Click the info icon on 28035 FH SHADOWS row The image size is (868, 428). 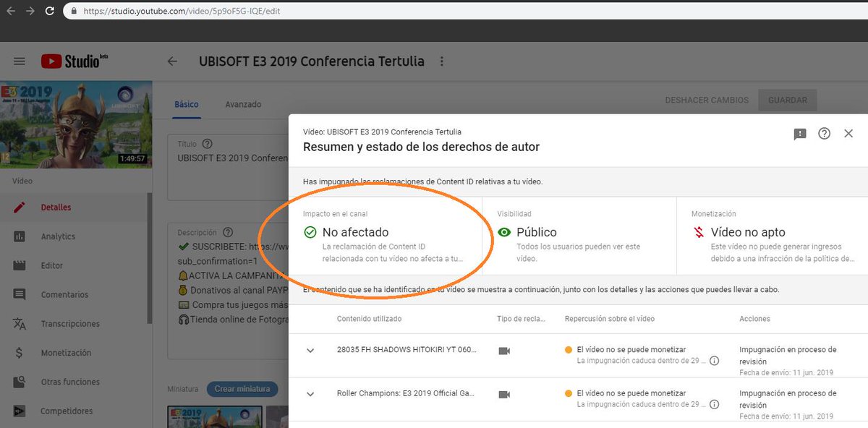coord(714,361)
